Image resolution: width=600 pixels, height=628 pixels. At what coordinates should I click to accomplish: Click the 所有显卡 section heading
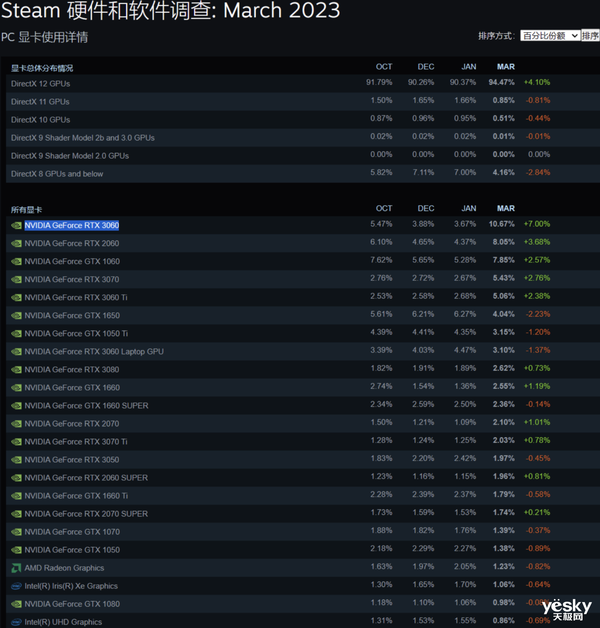pos(27,210)
